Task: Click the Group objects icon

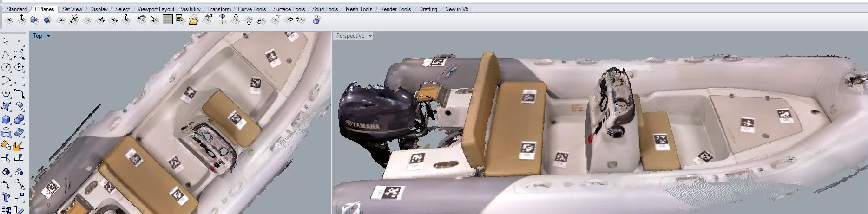Action: pyautogui.click(x=6, y=172)
